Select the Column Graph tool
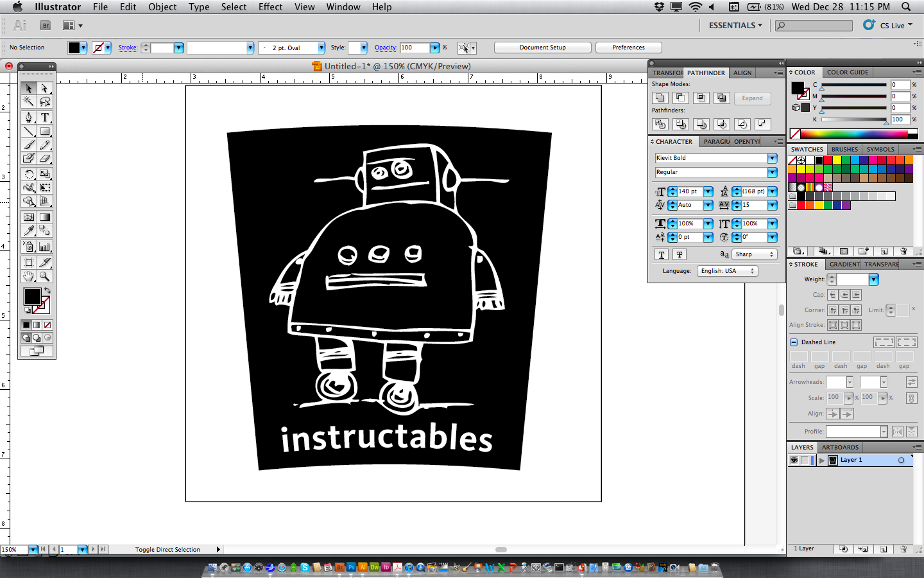This screenshot has height=578, width=924. tap(45, 247)
